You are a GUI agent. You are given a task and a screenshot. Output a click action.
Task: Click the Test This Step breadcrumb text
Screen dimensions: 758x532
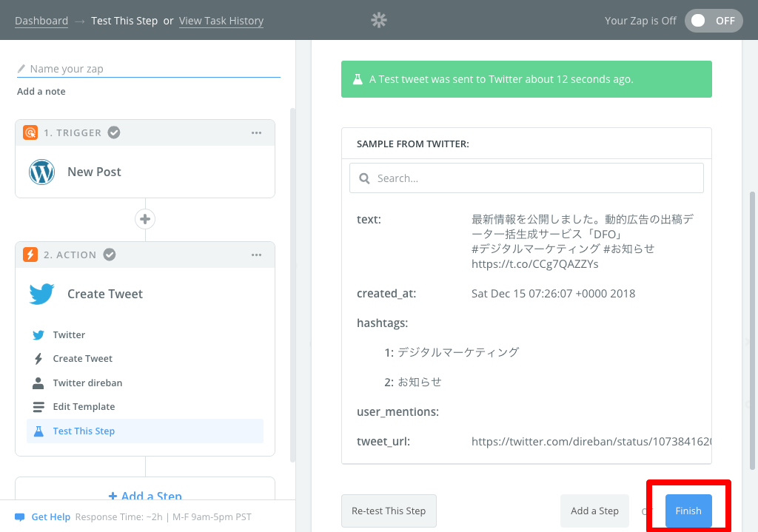coord(124,21)
